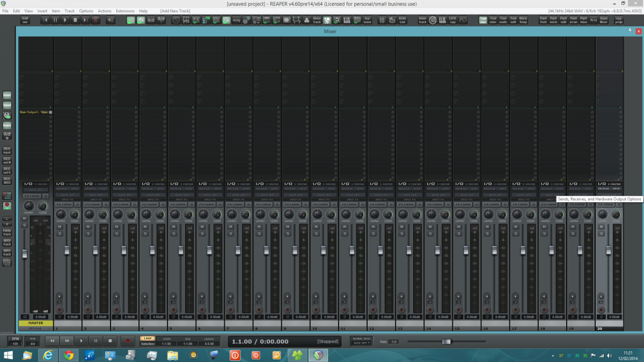644x362 pixels.
Task: Click the metronome speaker icon in toolbar
Action: coord(111,20)
